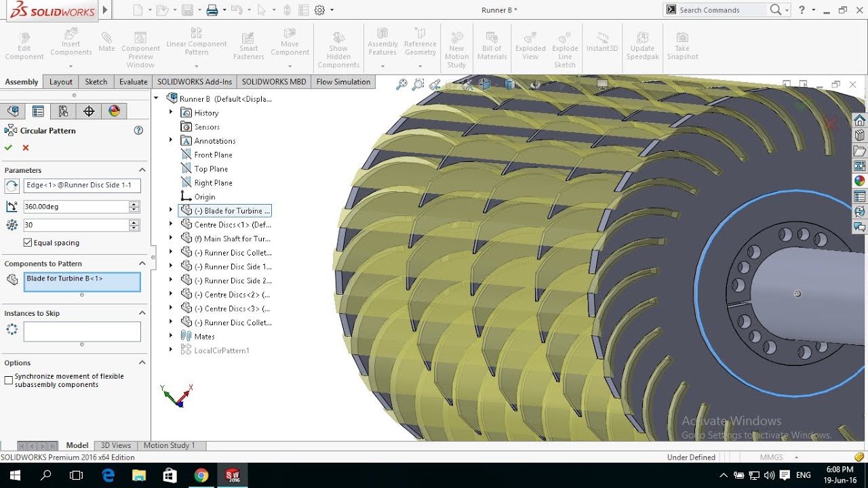Open the DimXpertManager tab icon
868x488 pixels.
[x=89, y=111]
